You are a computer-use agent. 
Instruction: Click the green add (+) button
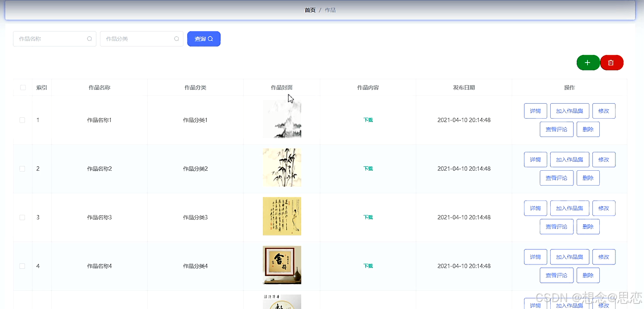[x=588, y=63]
